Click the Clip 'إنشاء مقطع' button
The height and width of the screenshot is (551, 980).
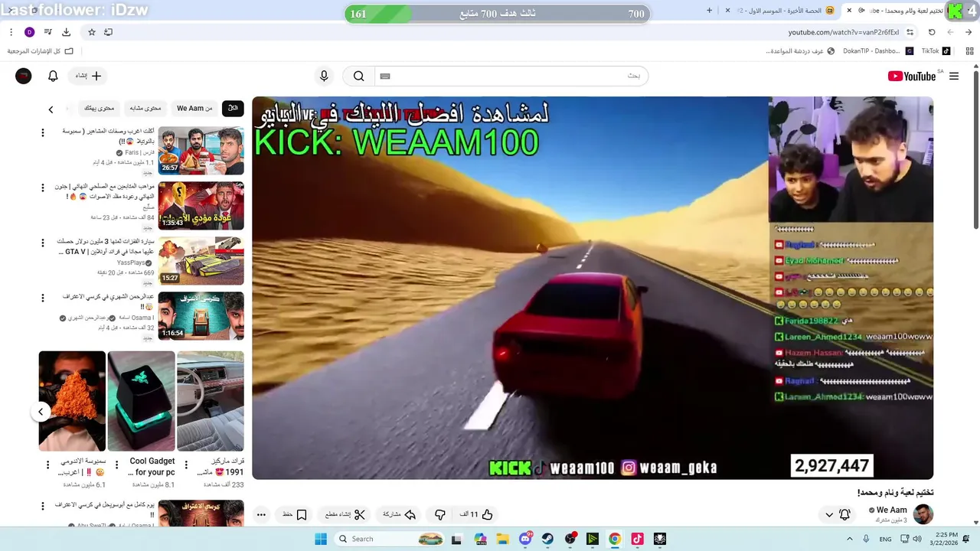tap(345, 515)
